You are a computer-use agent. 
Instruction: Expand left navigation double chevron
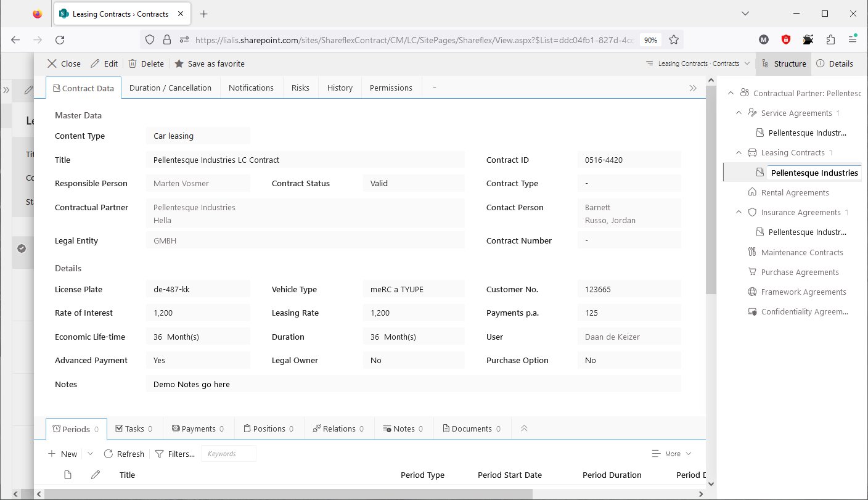coord(6,90)
